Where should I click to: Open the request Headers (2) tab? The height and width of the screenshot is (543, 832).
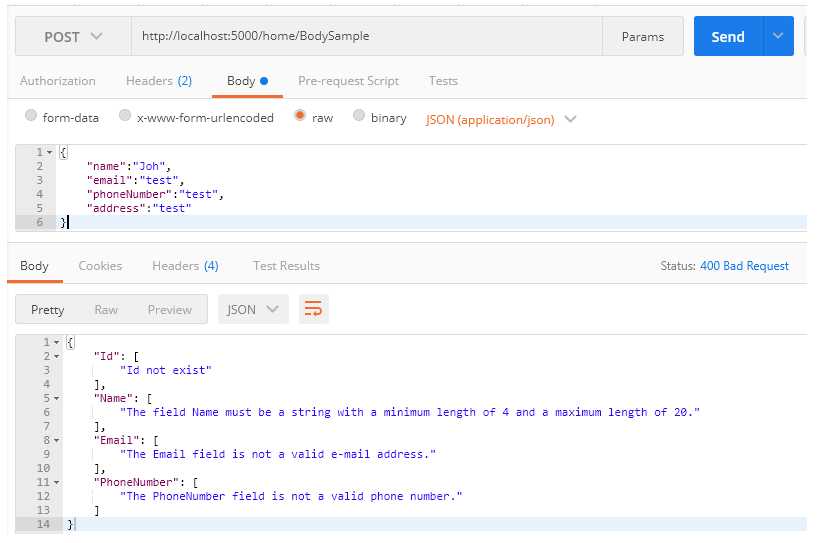pos(158,81)
